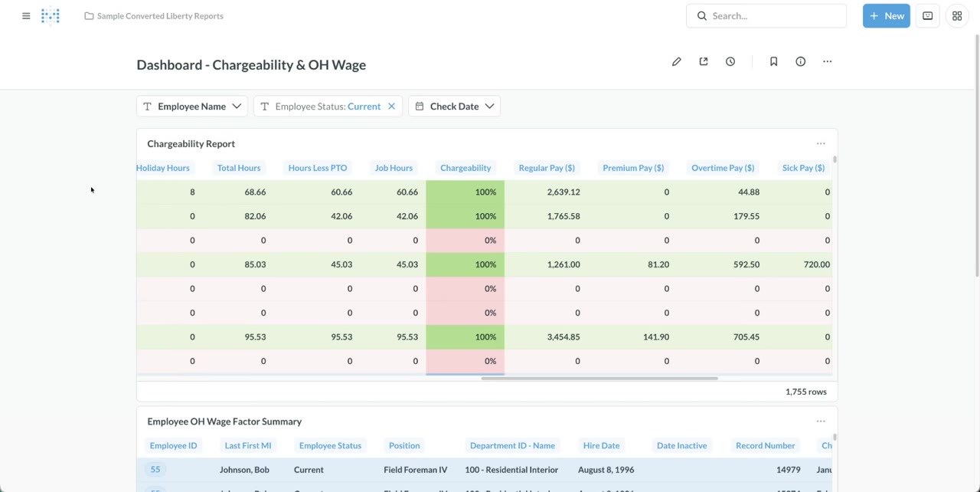The image size is (980, 492).
Task: Click the New button
Action: (886, 15)
